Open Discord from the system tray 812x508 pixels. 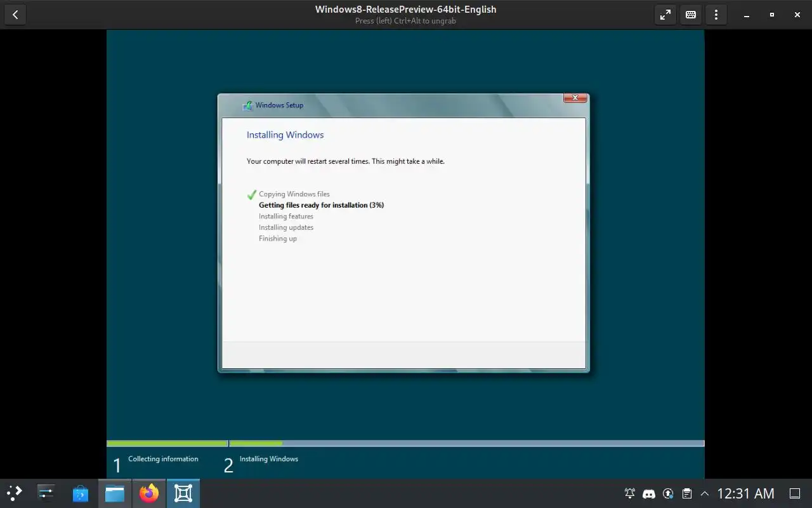pos(649,493)
